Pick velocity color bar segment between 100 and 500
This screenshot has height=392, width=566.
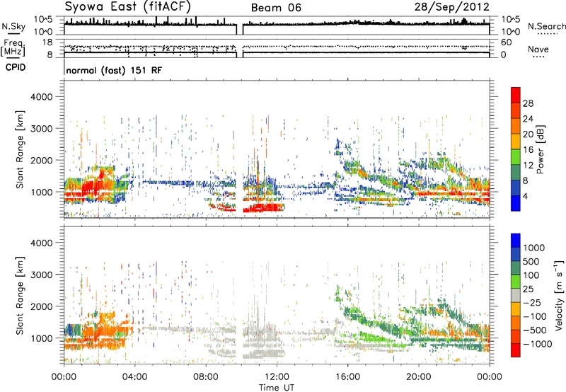tap(516, 267)
